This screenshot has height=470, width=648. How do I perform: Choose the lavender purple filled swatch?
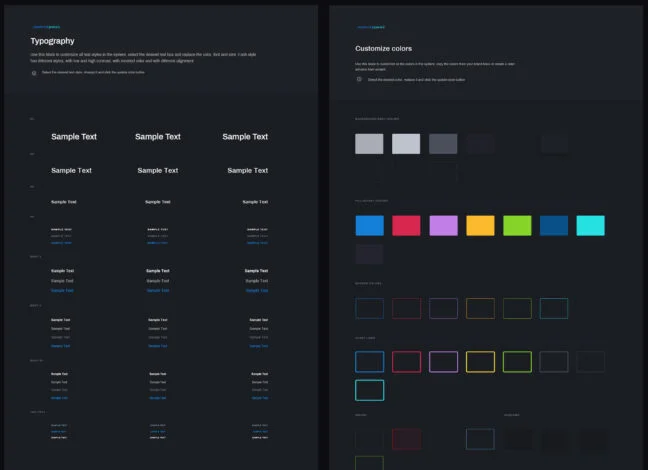pyautogui.click(x=443, y=225)
